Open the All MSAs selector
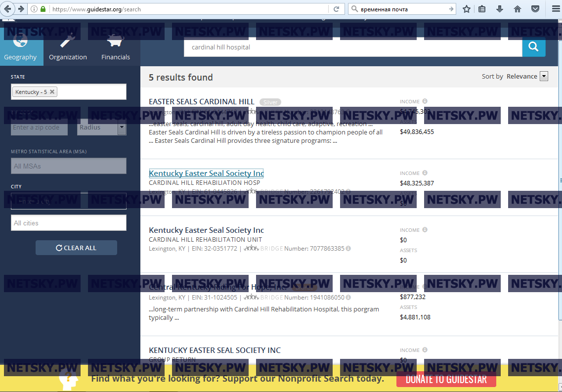 click(69, 166)
